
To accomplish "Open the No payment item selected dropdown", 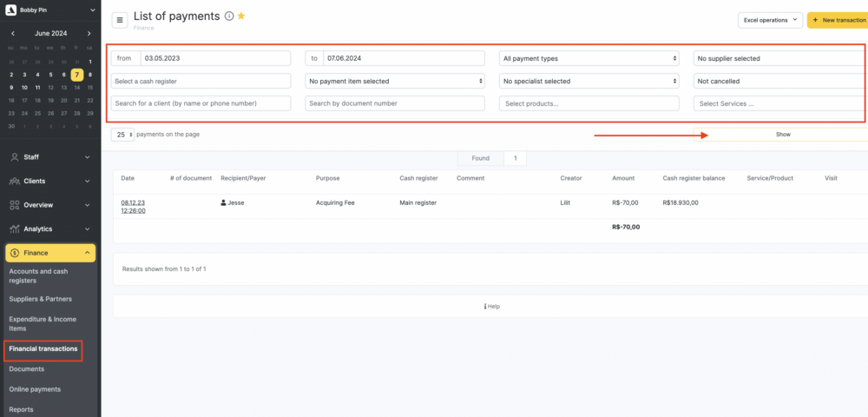I will [x=395, y=81].
